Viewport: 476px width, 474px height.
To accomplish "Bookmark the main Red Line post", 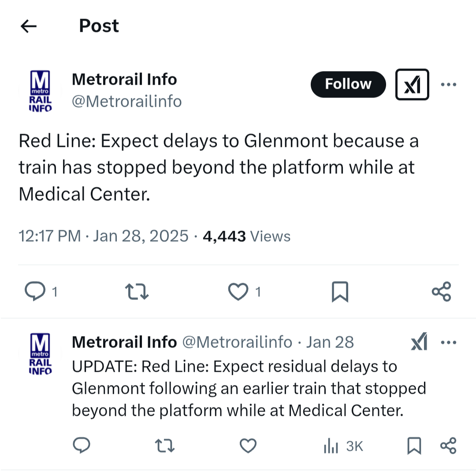I will tap(340, 292).
